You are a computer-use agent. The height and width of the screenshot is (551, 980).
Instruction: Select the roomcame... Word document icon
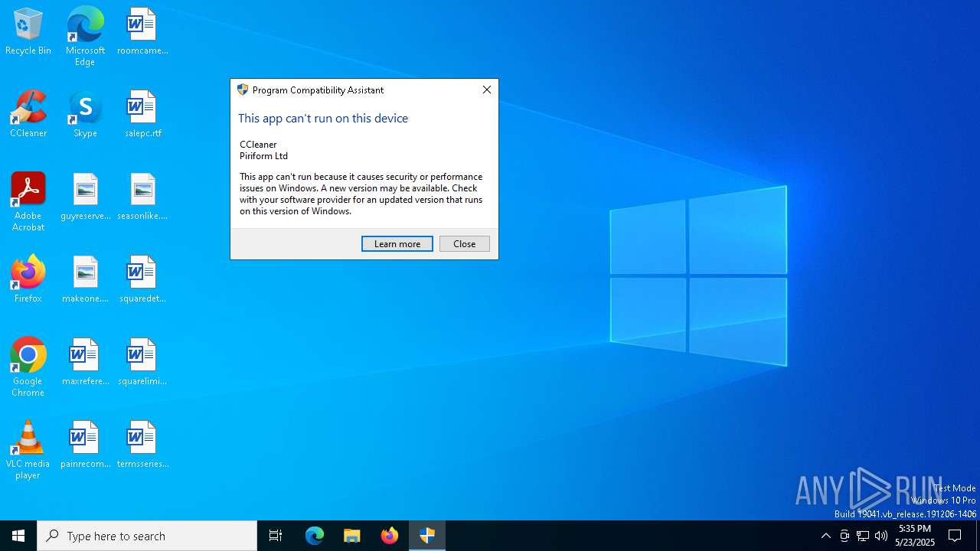pos(142,32)
